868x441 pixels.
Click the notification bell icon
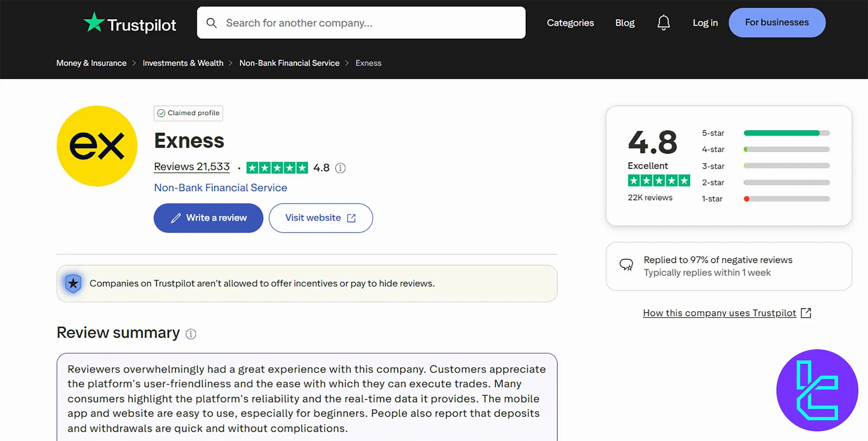tap(664, 23)
